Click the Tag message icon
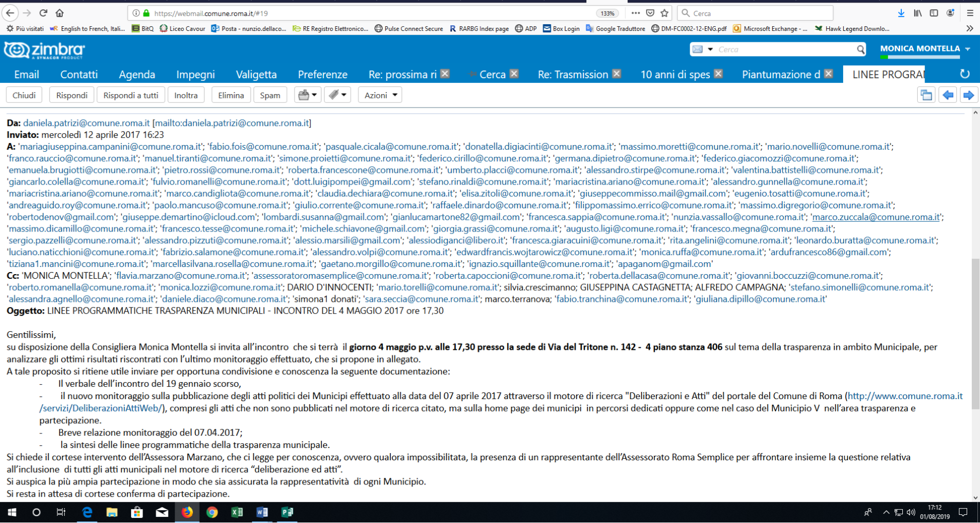 (x=337, y=95)
